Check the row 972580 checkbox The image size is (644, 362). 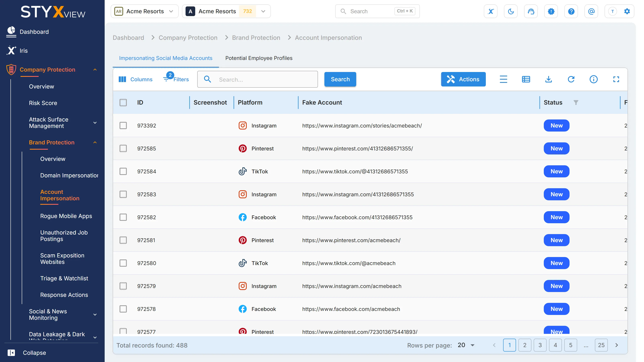pos(123,263)
